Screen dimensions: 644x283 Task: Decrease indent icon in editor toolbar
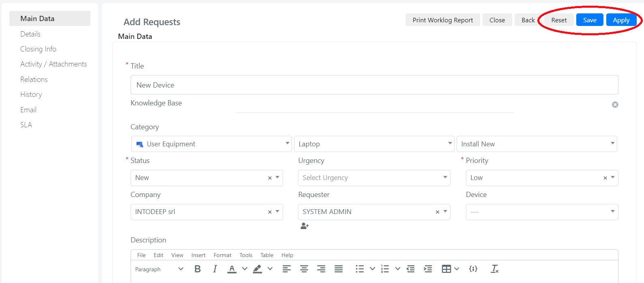click(x=410, y=269)
